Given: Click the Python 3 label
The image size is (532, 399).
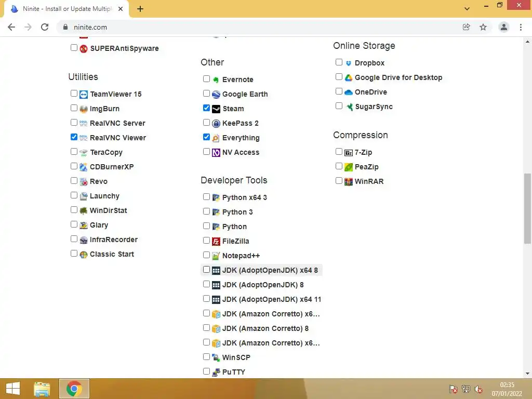Looking at the screenshot, I should [237, 212].
